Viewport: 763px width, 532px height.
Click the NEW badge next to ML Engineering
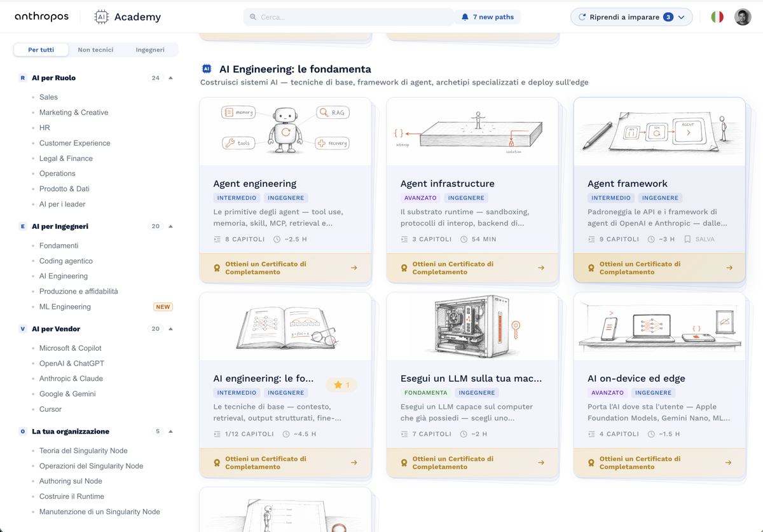click(x=163, y=307)
